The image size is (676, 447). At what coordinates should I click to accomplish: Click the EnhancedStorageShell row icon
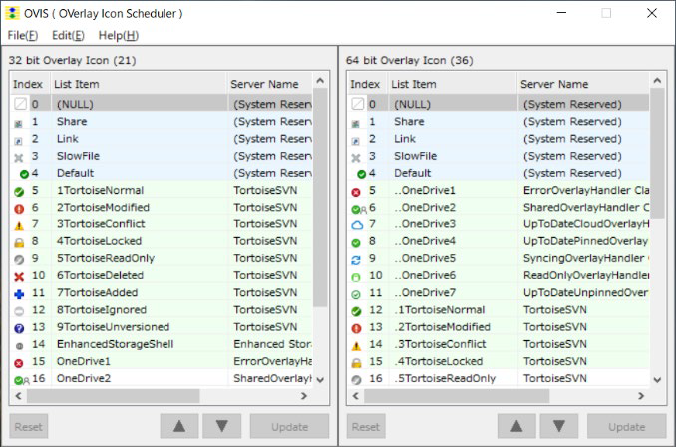click(x=19, y=346)
